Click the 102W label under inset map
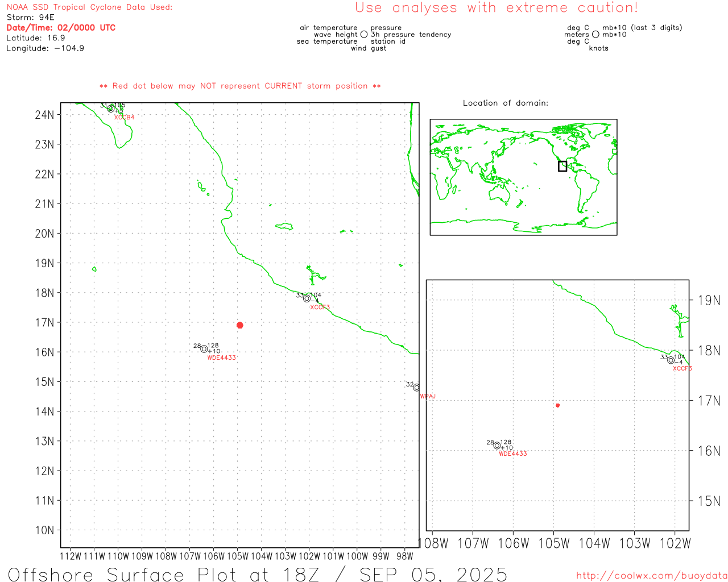The height and width of the screenshot is (582, 728). click(675, 544)
